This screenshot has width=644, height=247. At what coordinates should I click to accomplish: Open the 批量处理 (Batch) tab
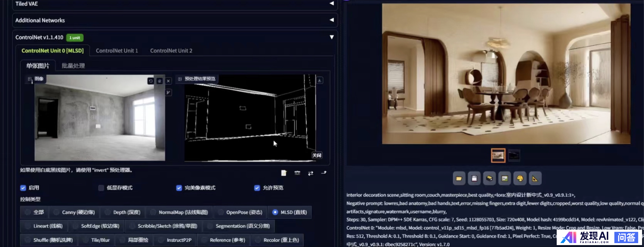[x=73, y=66]
